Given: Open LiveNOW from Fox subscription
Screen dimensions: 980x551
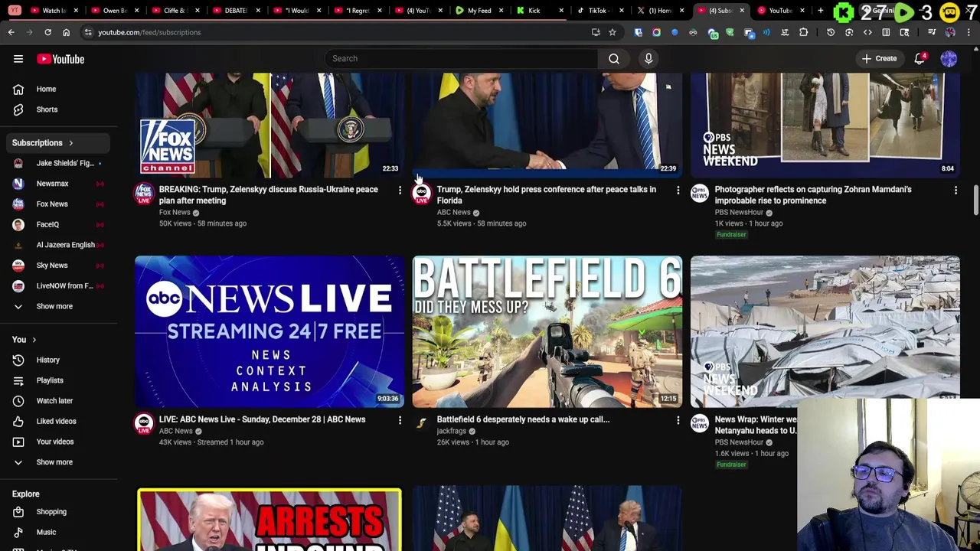Looking at the screenshot, I should click(x=59, y=285).
